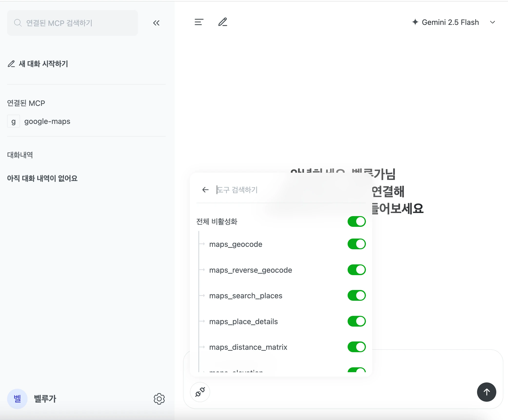Disable maps_place_details toggle

357,321
